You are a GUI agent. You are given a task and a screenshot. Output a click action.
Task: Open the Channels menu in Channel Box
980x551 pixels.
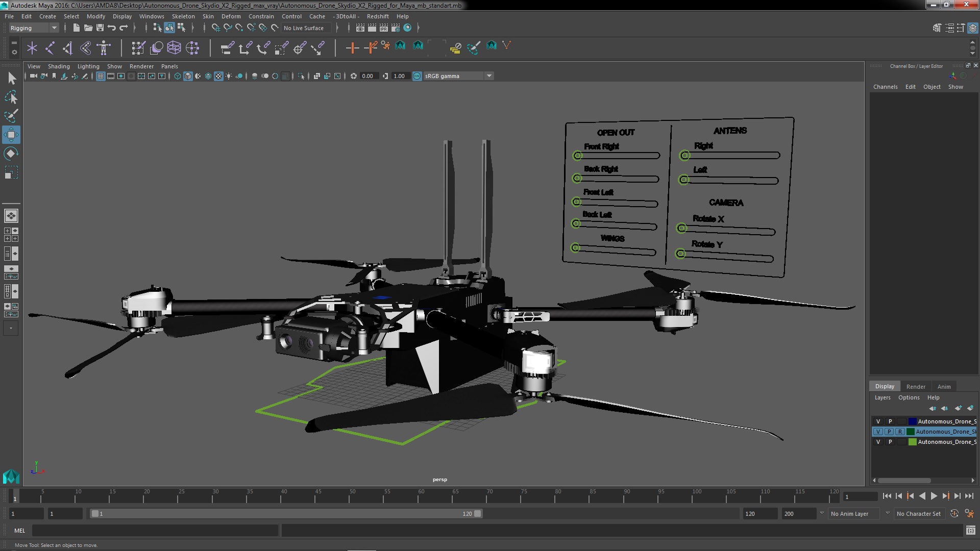[885, 87]
